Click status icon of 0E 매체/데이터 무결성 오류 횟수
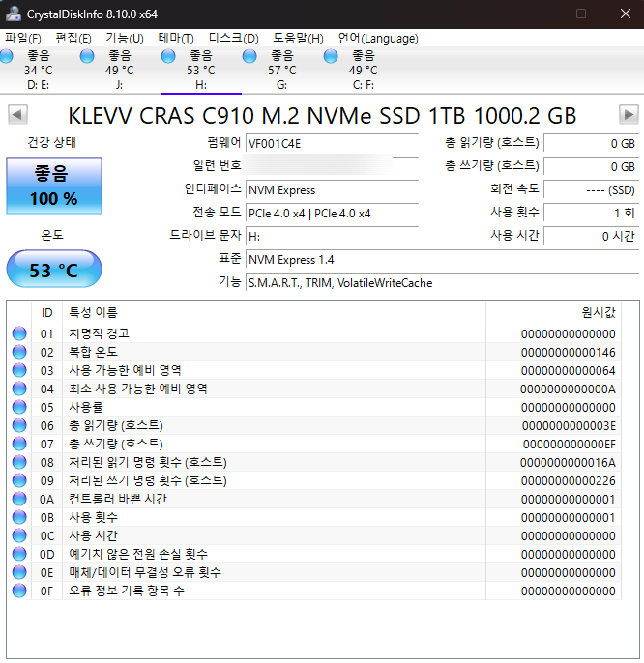Image resolution: width=644 pixels, height=663 pixels. [x=19, y=572]
